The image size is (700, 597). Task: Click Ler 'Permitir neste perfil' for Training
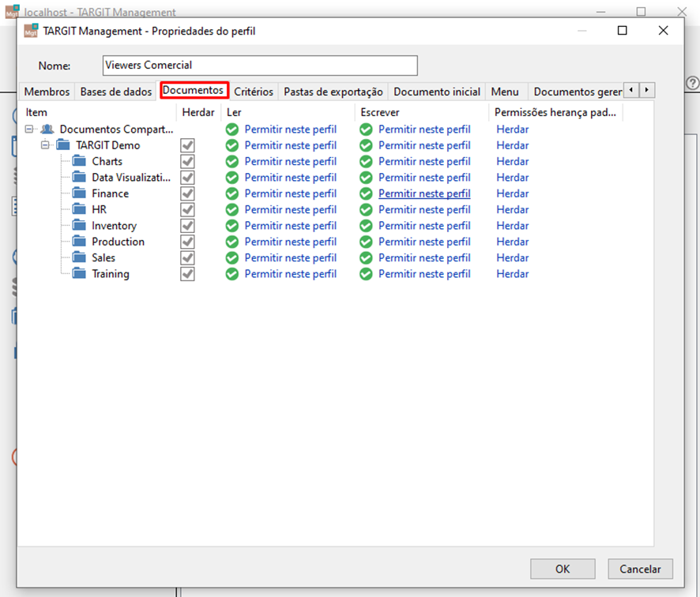pos(291,273)
